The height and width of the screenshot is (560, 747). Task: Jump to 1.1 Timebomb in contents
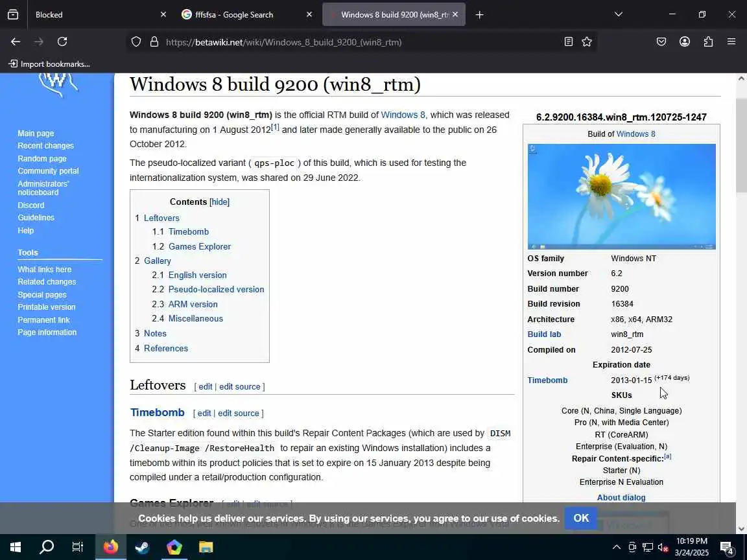point(180,232)
